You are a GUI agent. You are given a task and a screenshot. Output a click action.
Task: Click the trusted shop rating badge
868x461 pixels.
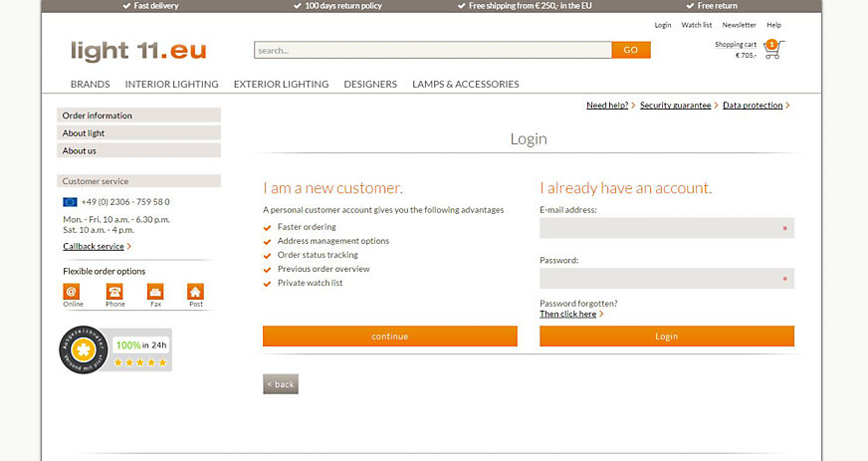point(114,349)
